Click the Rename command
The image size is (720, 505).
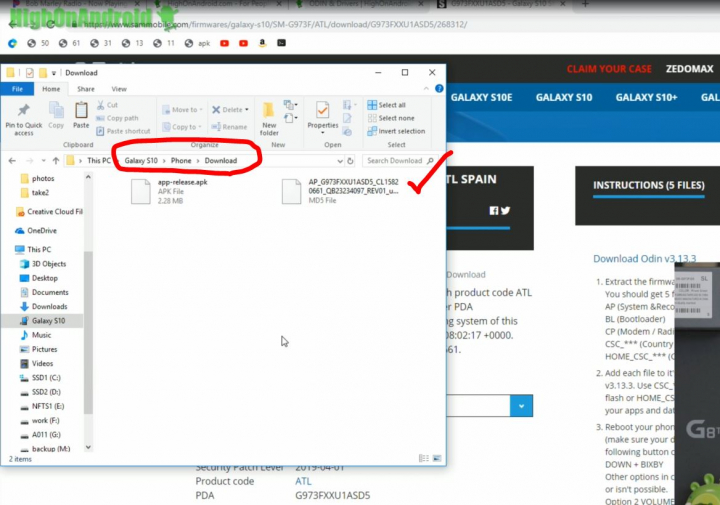coord(229,127)
